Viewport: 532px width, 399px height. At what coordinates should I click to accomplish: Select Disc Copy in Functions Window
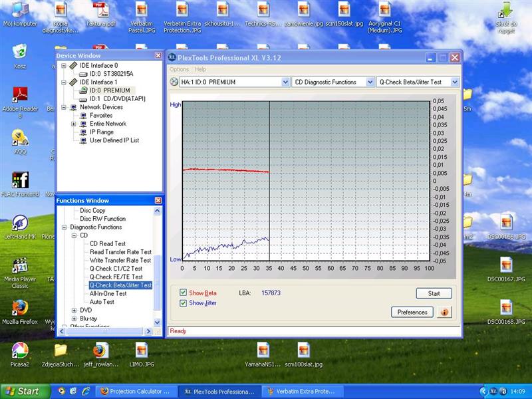click(x=92, y=210)
